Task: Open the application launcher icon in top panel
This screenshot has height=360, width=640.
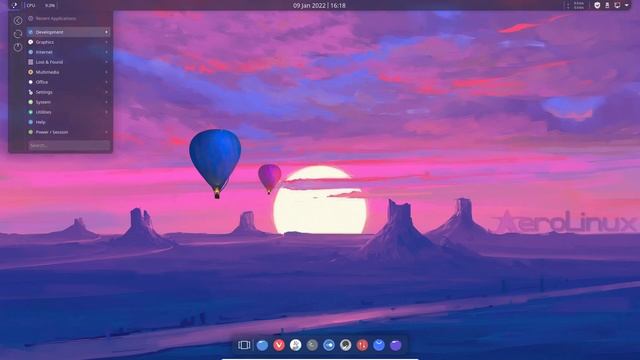Action: [15, 5]
